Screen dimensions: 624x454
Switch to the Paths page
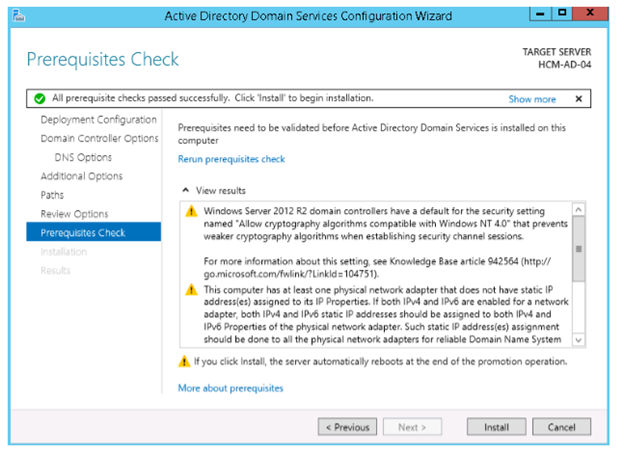click(52, 195)
